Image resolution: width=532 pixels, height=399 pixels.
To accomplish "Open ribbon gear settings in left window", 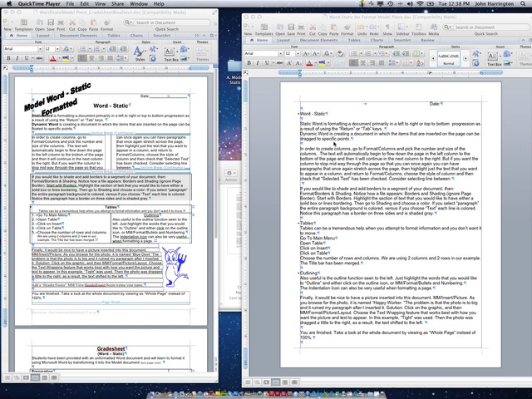I will 213,35.
